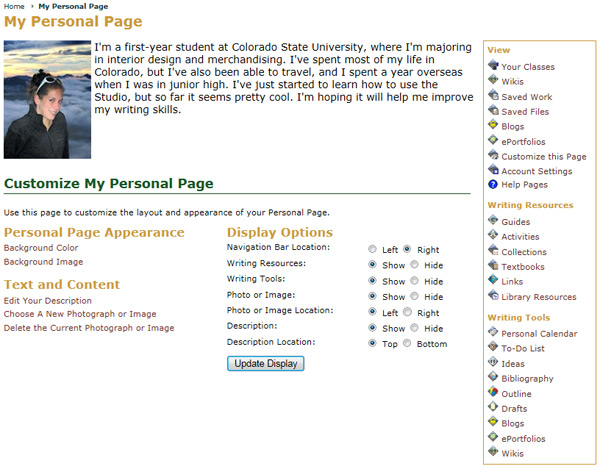Click My Personal Page breadcrumb item
Image resolution: width=600 pixels, height=469 pixels.
73,7
